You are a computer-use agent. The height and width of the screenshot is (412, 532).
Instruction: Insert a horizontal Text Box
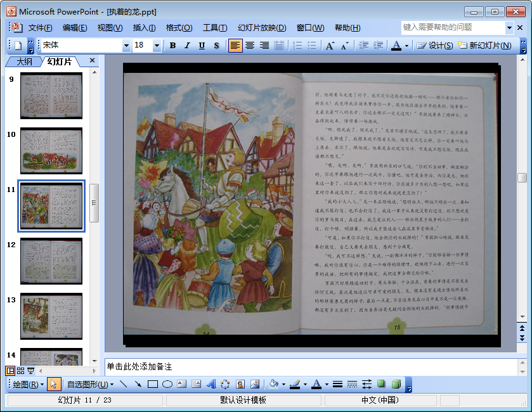click(x=182, y=384)
